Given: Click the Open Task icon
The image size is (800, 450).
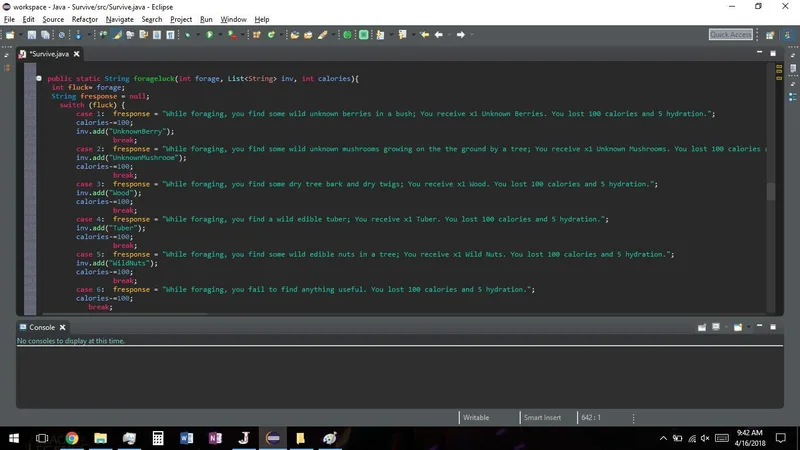Looking at the screenshot, I should (308, 35).
